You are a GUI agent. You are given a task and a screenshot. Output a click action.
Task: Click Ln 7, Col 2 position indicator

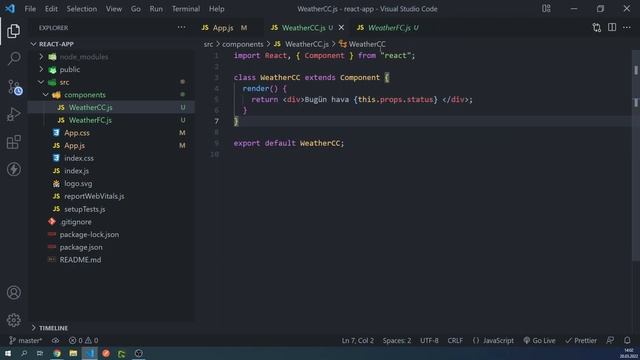click(358, 340)
